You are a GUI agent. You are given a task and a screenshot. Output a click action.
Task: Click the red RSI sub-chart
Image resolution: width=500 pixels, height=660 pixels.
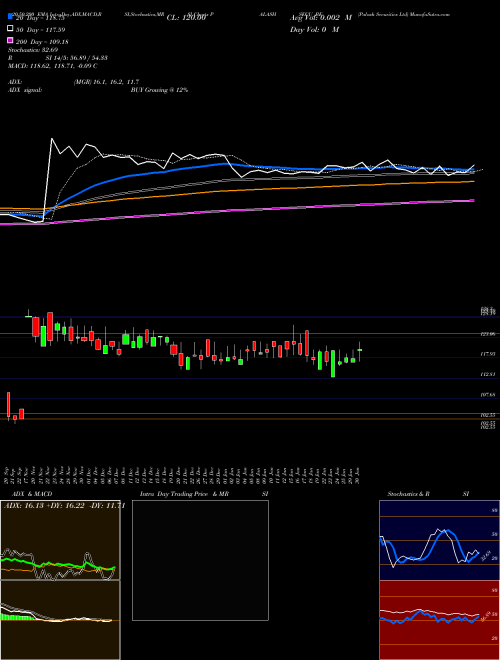[x=439, y=620]
